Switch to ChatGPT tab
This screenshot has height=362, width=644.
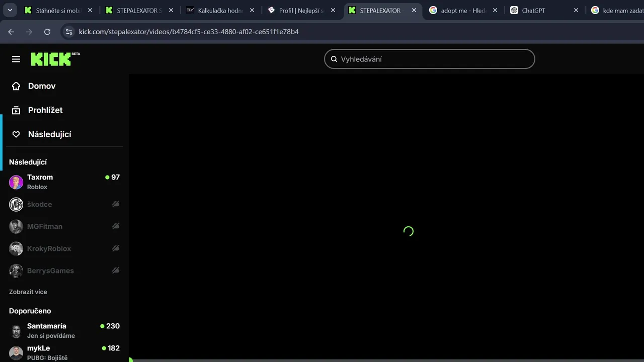click(544, 10)
